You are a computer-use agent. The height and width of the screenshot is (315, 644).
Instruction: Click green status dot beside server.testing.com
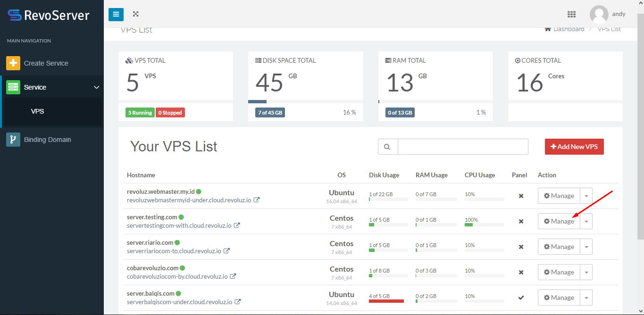click(181, 217)
